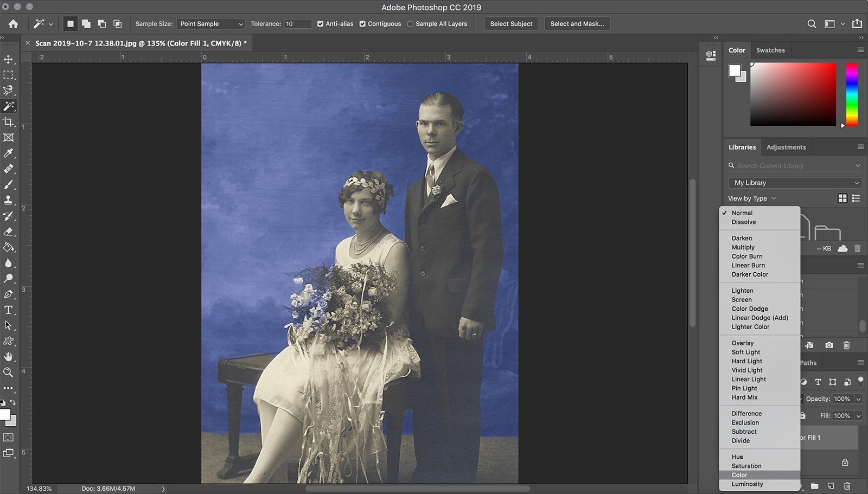Image resolution: width=868 pixels, height=494 pixels.
Task: Open the Sample Size dropdown
Action: (x=210, y=24)
